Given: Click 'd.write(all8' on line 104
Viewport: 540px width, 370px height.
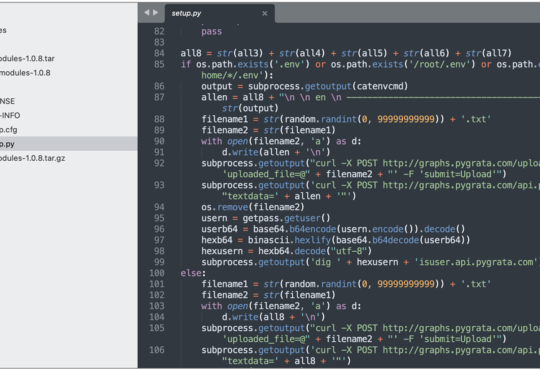Looking at the screenshot, I should coord(253,317).
